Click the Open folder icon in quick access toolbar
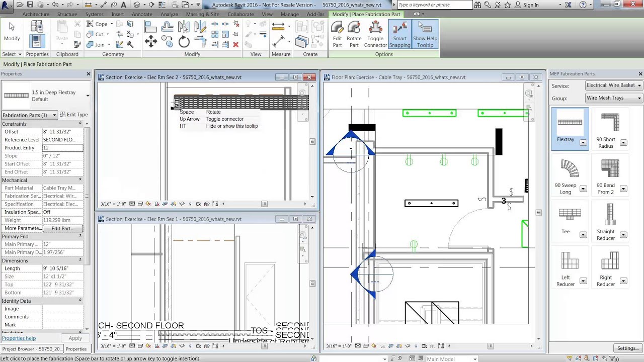 pos(20,5)
